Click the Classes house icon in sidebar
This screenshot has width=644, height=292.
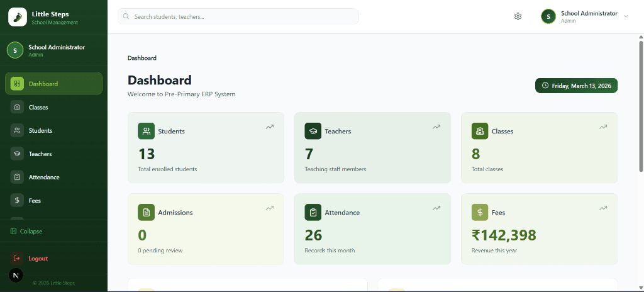click(17, 107)
